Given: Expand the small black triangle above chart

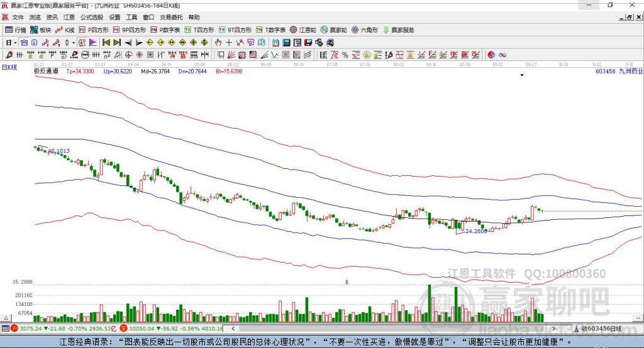Looking at the screenshot, I should point(522,75).
